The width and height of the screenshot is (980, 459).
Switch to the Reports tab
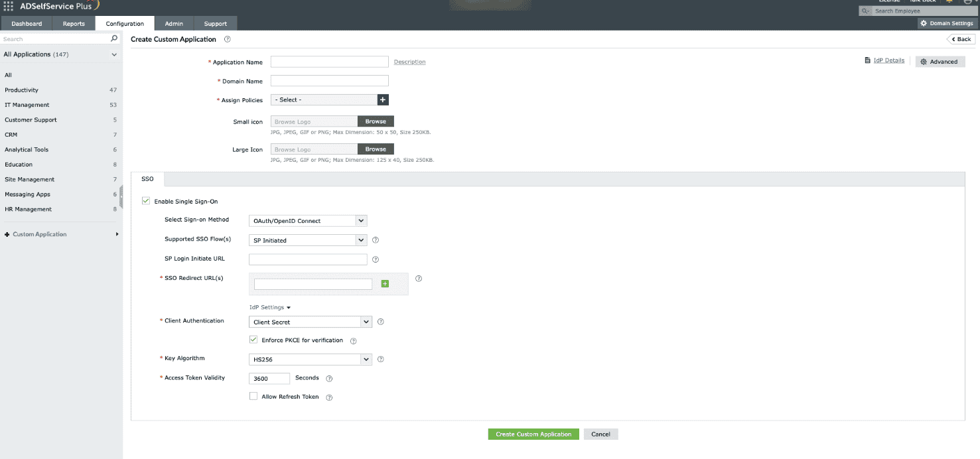74,23
